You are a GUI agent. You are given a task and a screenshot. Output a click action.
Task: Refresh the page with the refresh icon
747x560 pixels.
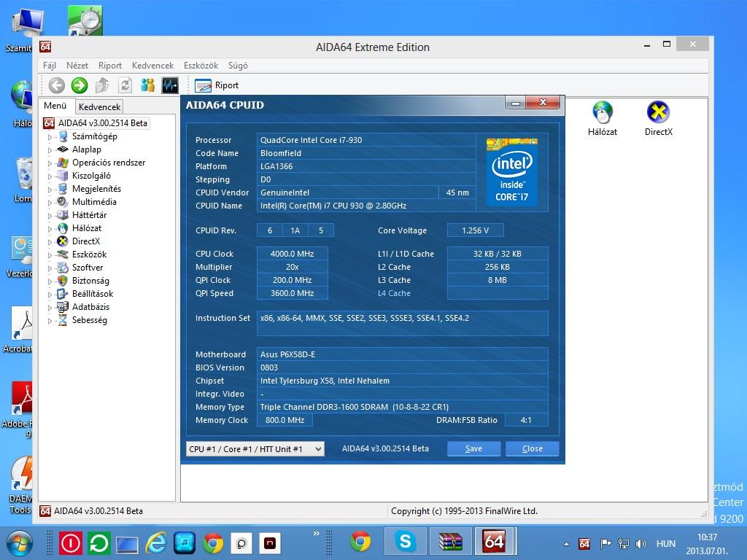[125, 85]
